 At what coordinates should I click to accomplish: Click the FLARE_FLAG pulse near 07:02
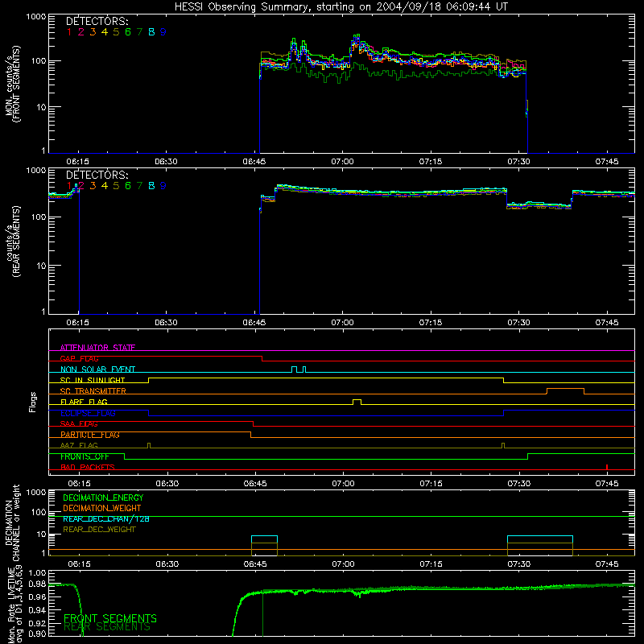tap(357, 401)
